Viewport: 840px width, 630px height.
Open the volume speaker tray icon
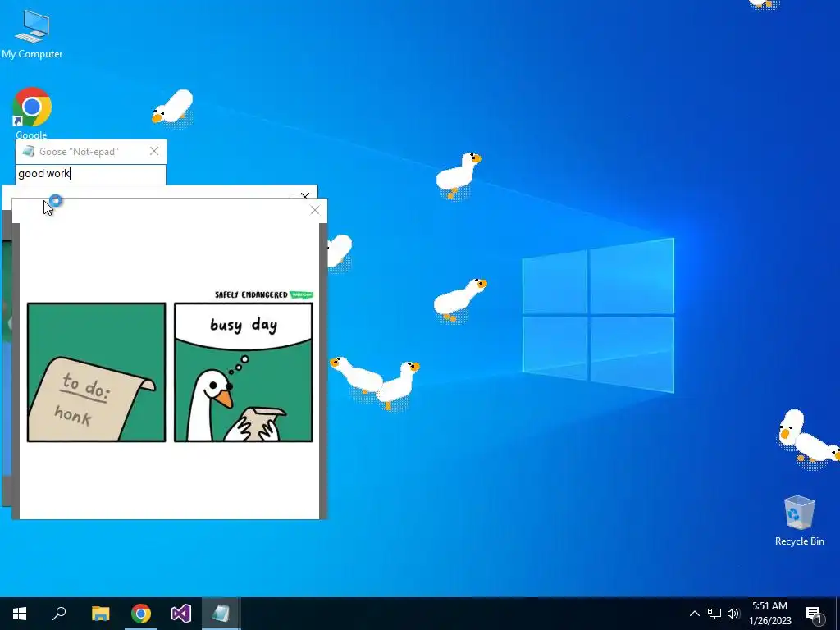point(733,614)
